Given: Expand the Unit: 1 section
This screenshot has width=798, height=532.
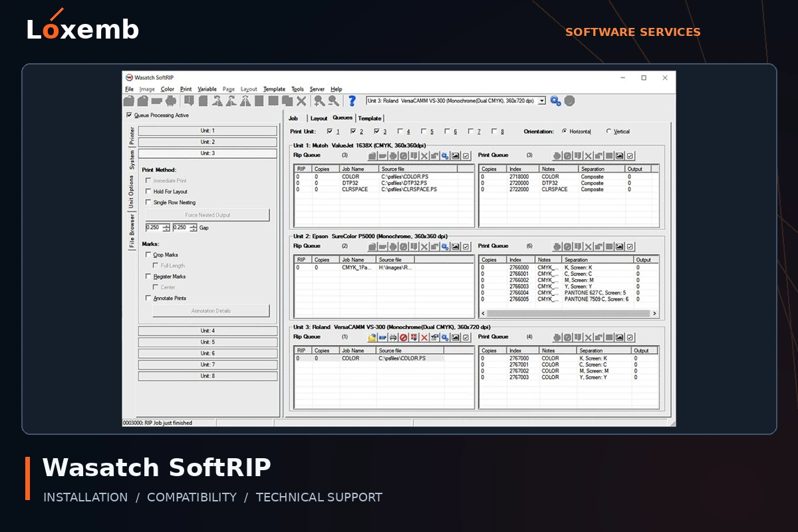Looking at the screenshot, I should (x=207, y=131).
